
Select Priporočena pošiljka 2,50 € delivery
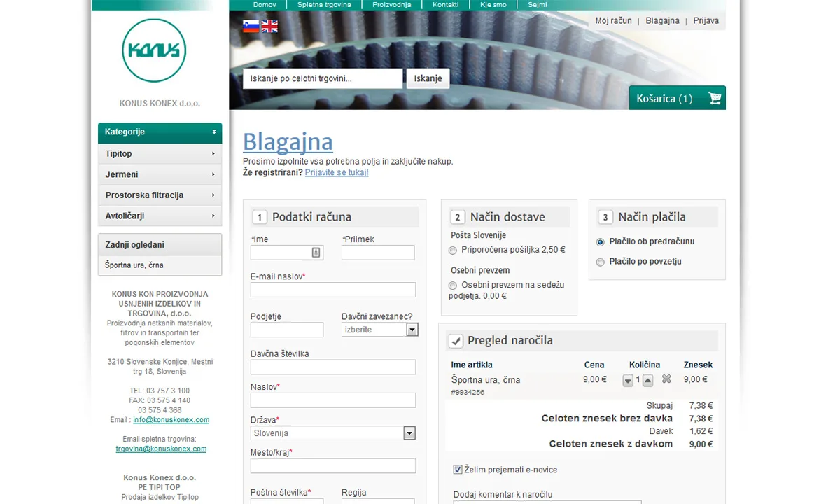(x=453, y=251)
